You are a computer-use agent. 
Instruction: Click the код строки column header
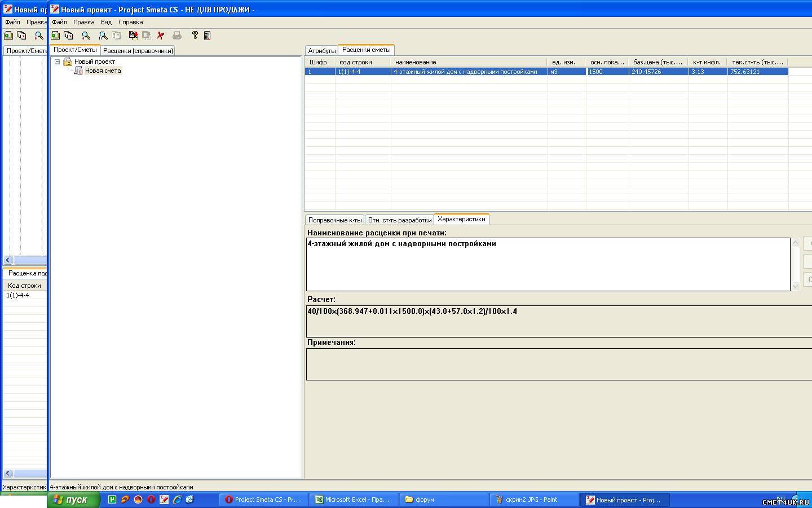[x=363, y=62]
